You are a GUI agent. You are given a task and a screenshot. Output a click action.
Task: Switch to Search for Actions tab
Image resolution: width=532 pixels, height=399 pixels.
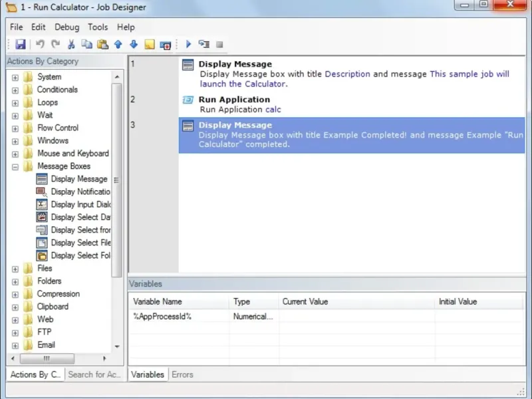pyautogui.click(x=94, y=374)
